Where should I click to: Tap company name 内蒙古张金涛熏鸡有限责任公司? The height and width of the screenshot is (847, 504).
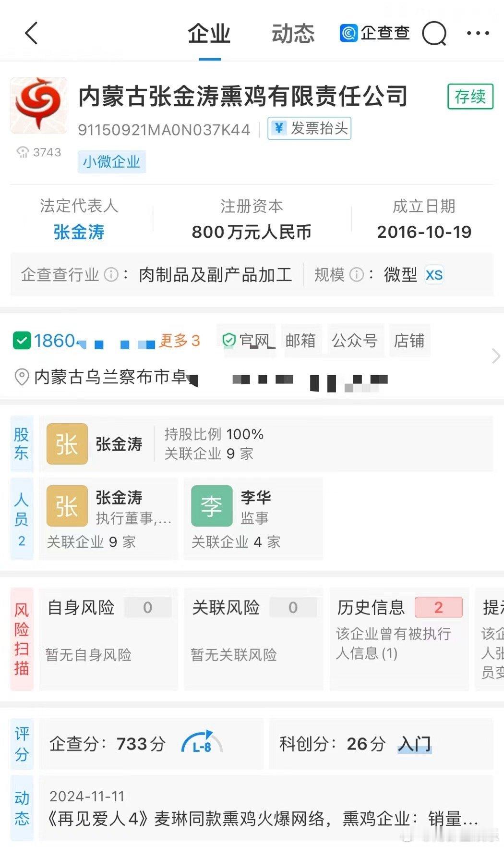tap(243, 96)
